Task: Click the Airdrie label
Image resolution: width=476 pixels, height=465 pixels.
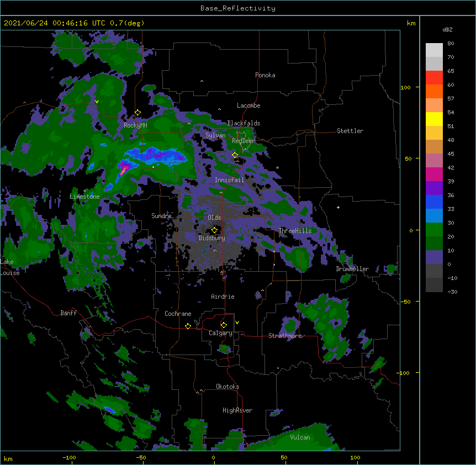Action: pos(223,297)
